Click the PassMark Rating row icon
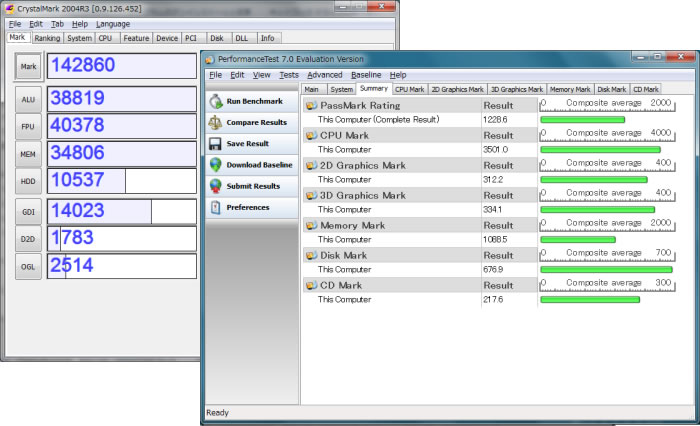Image resolution: width=700 pixels, height=426 pixels. pos(311,106)
